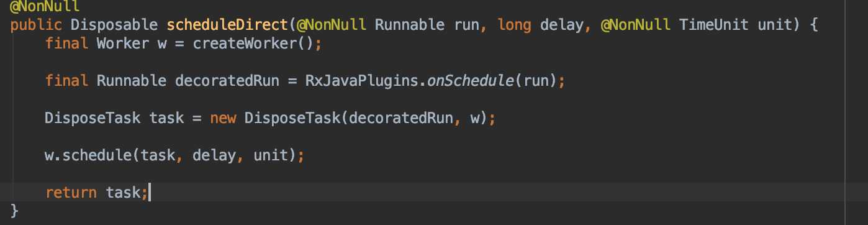Click the closing brace of the method

[15, 211]
